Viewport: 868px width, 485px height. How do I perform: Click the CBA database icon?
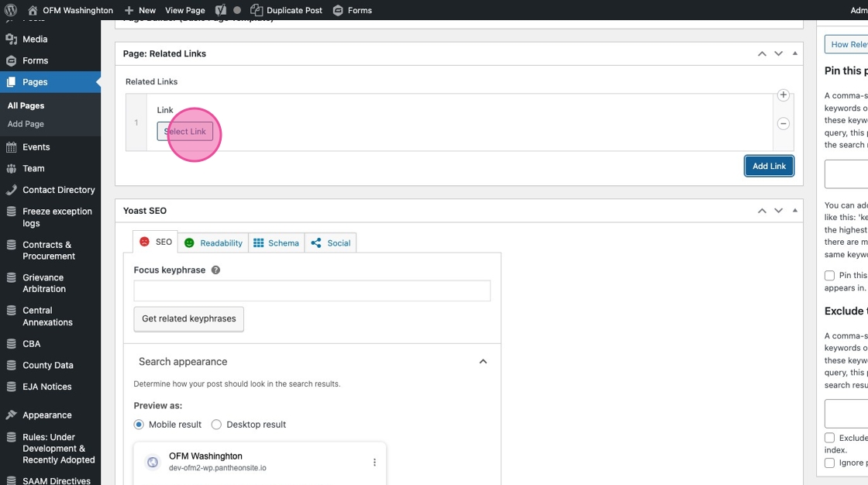(11, 344)
